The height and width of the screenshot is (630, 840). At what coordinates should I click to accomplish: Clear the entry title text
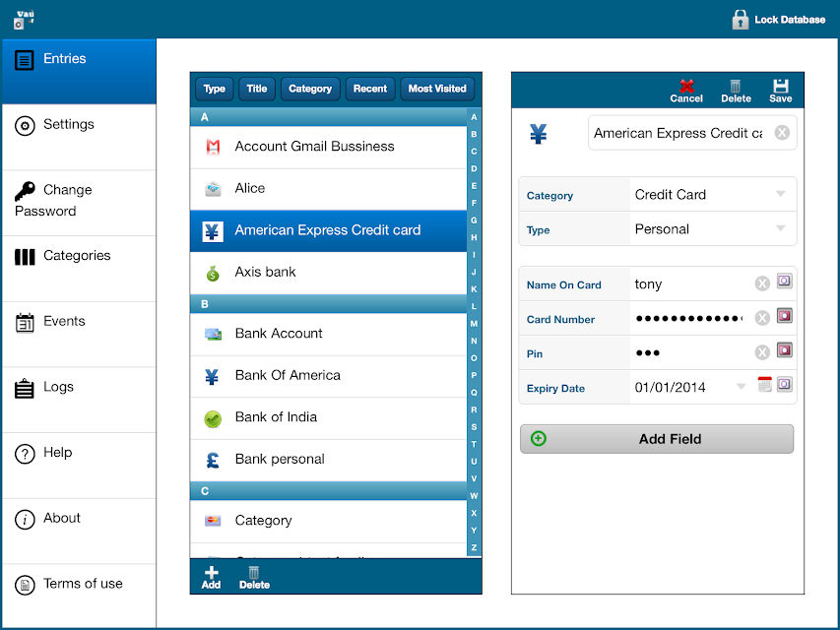coord(782,132)
